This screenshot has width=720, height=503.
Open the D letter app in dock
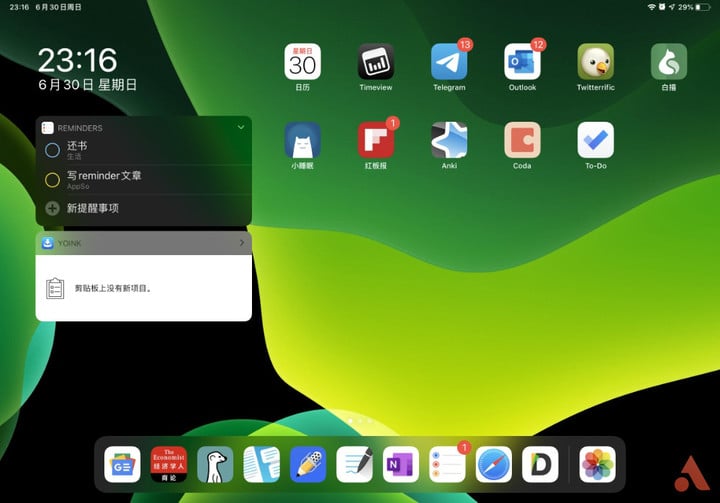pyautogui.click(x=540, y=464)
